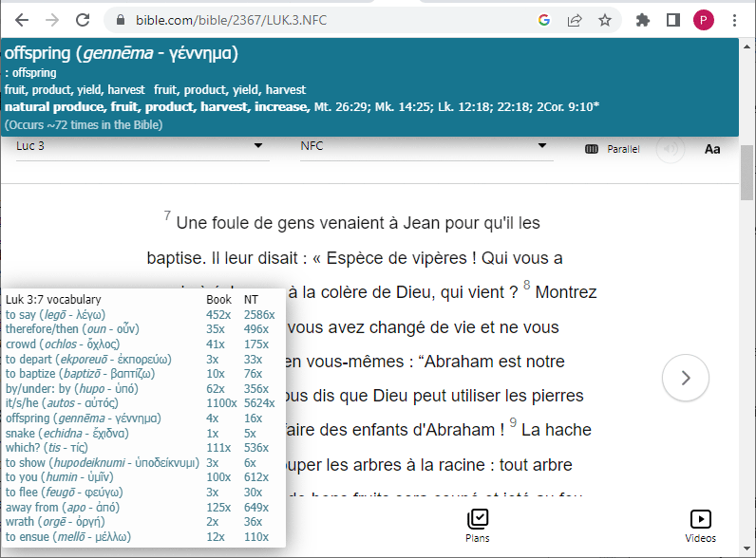Play audio with the speaker icon

(671, 149)
